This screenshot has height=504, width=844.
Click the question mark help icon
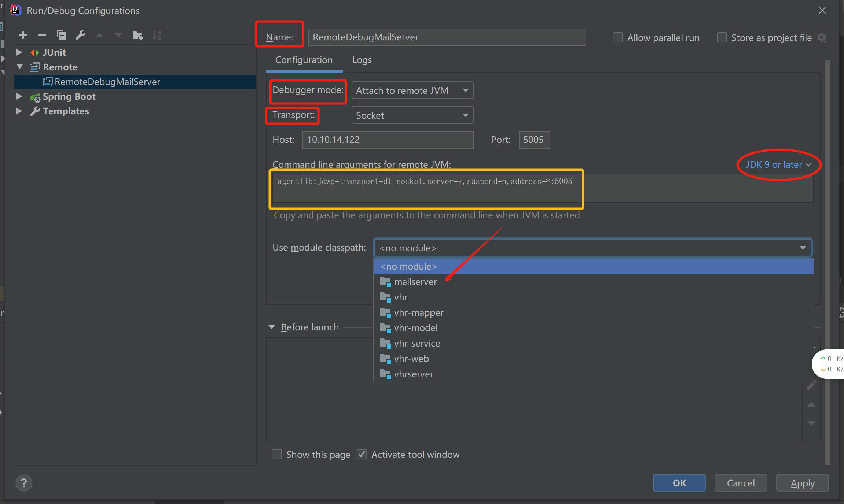24,483
